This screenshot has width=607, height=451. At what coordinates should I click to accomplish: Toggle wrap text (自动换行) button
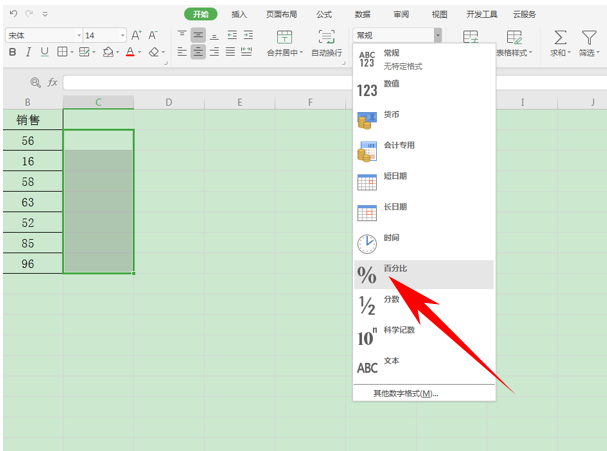pos(326,37)
